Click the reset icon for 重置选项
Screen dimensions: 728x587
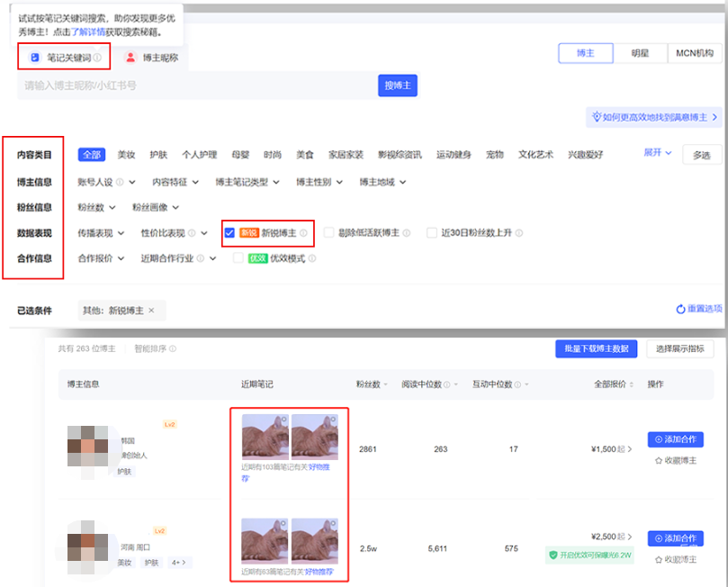pos(680,310)
